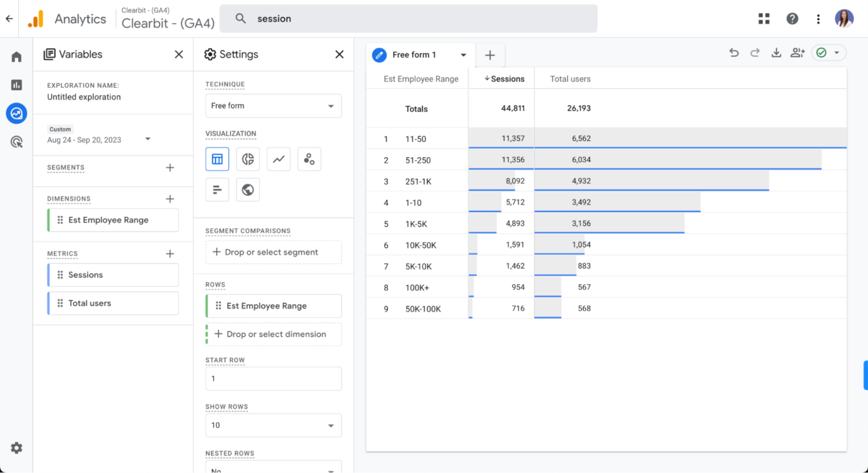Open Advertising from the left sidebar
The width and height of the screenshot is (868, 473).
tap(16, 141)
